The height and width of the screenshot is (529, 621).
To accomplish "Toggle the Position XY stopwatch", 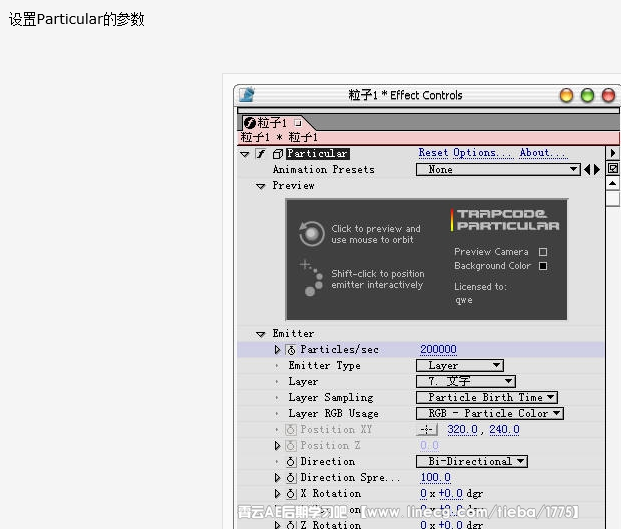I will click(x=291, y=430).
